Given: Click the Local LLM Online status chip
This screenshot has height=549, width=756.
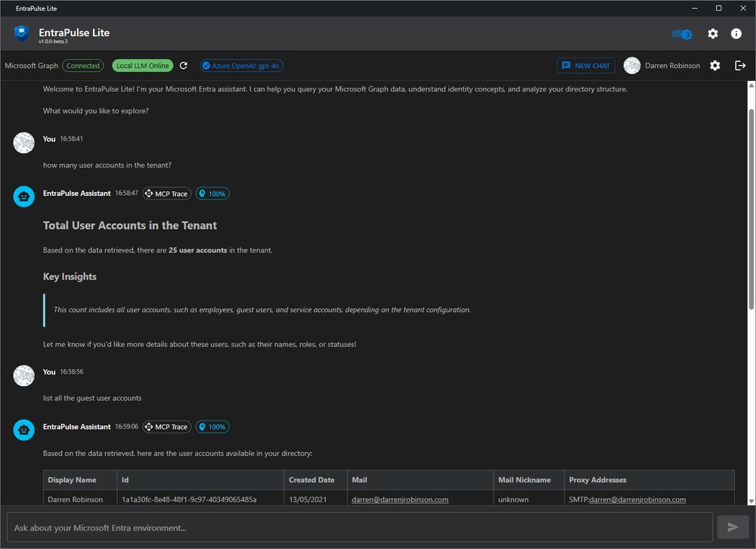Looking at the screenshot, I should (143, 66).
